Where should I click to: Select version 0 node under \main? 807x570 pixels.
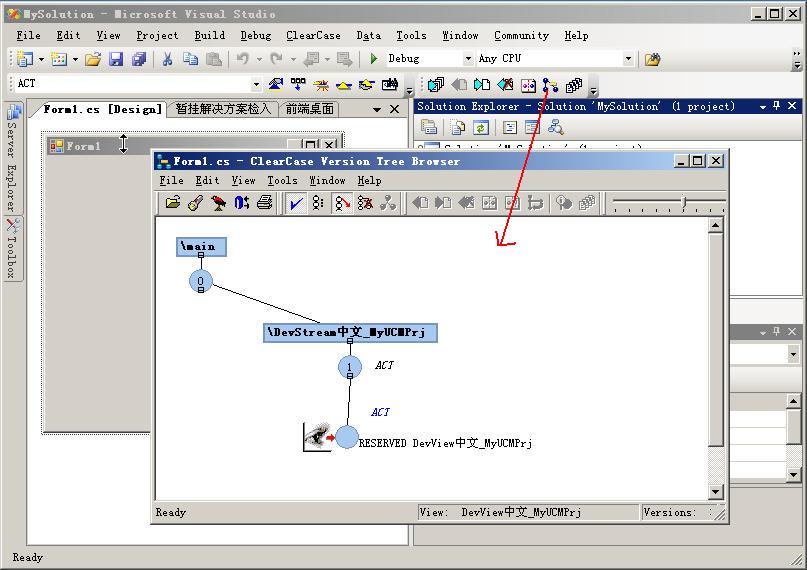pos(201,281)
